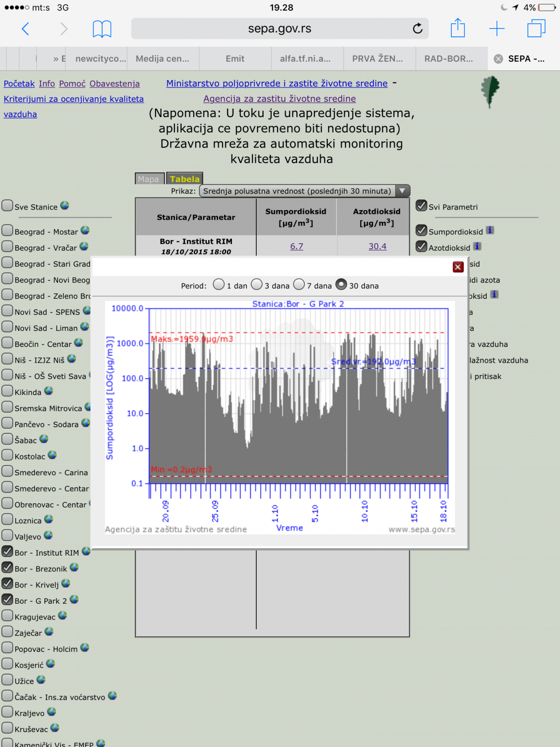The width and height of the screenshot is (560, 747).
Task: Show all tabs overview icon
Action: pos(536,28)
